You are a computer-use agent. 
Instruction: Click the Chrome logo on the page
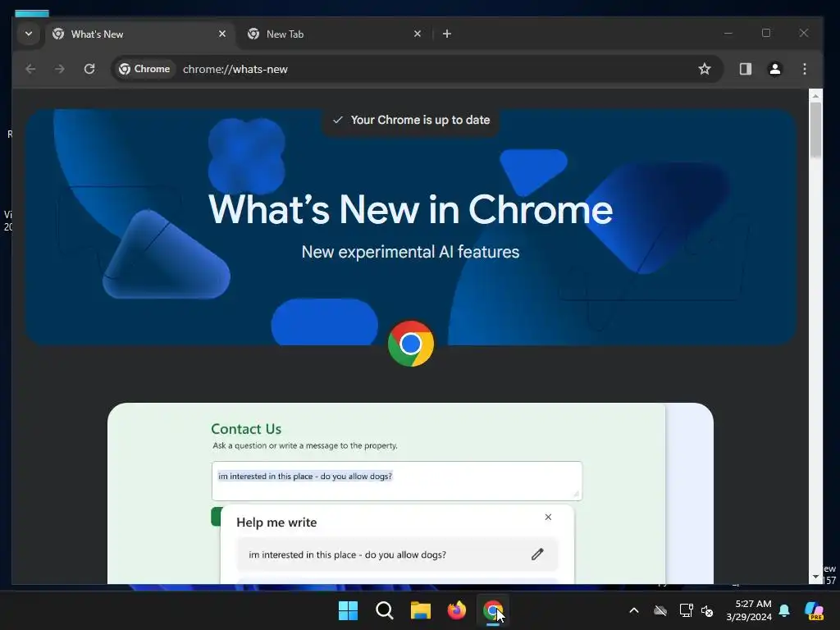(411, 344)
